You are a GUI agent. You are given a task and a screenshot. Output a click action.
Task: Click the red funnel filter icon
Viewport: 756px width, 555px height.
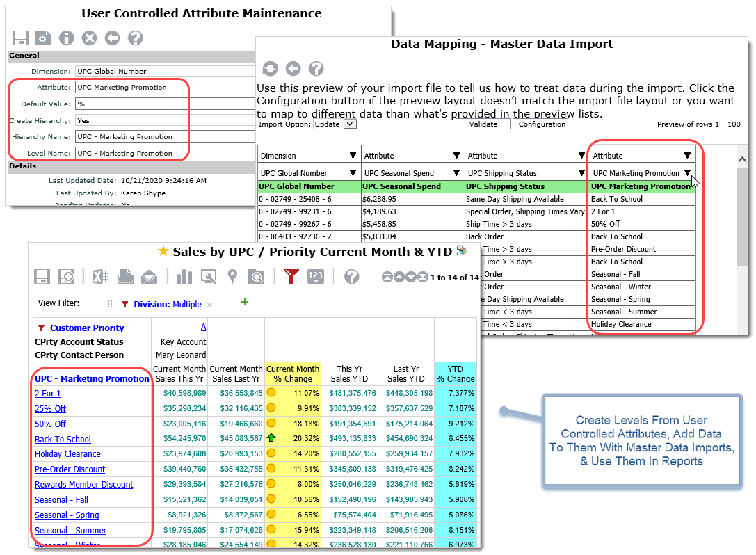[291, 277]
